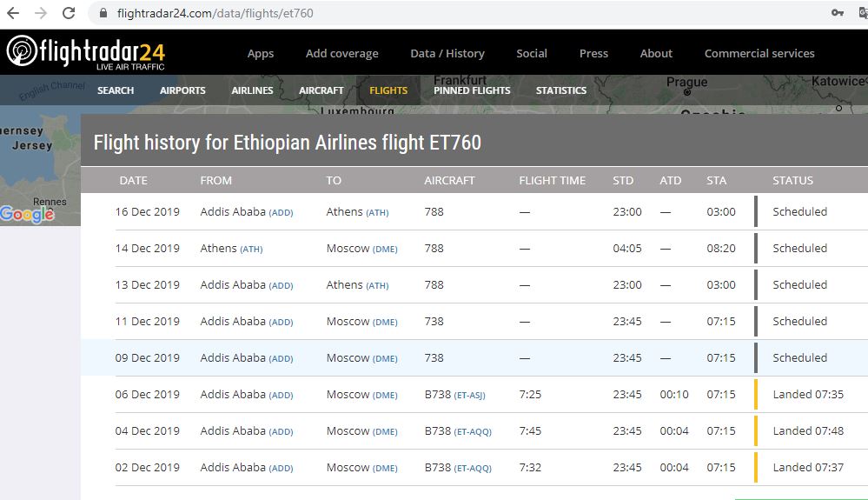Open the DME link in the 06 Dec row
This screenshot has width=868, height=500.
(385, 396)
